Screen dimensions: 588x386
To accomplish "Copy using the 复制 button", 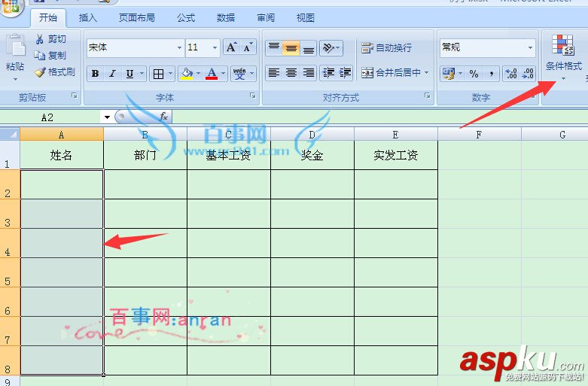I will click(x=50, y=56).
